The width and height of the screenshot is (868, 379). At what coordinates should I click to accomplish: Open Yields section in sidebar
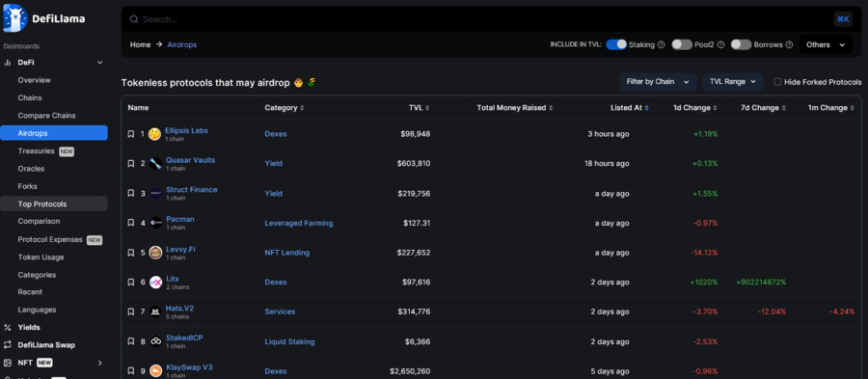[x=29, y=327]
